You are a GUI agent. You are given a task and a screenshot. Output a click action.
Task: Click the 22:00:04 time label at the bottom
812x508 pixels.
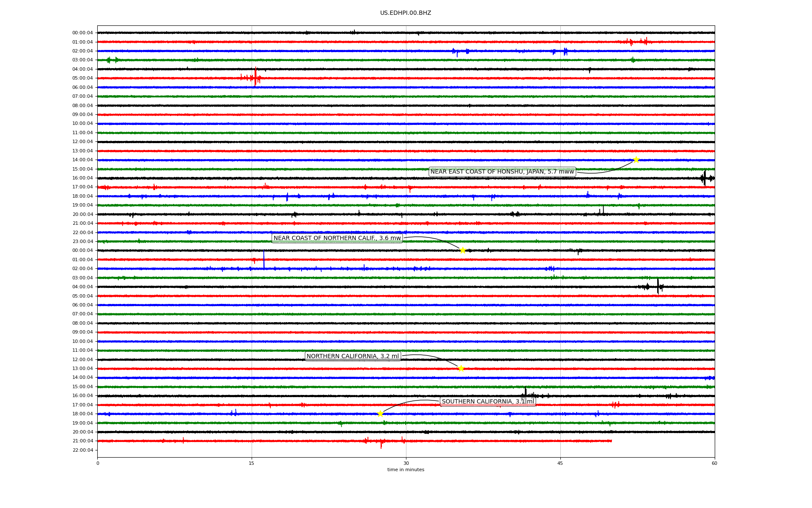tap(82, 450)
